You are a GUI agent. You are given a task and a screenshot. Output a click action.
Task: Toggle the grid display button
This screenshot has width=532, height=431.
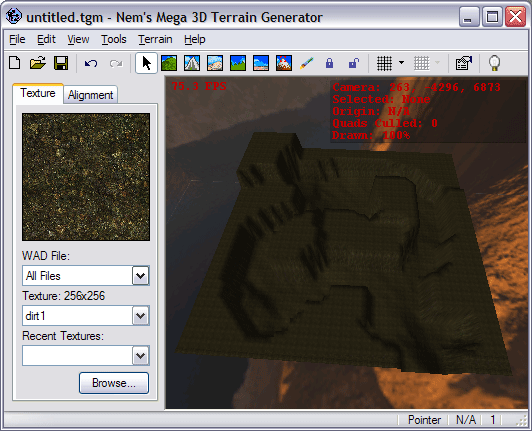coord(384,63)
